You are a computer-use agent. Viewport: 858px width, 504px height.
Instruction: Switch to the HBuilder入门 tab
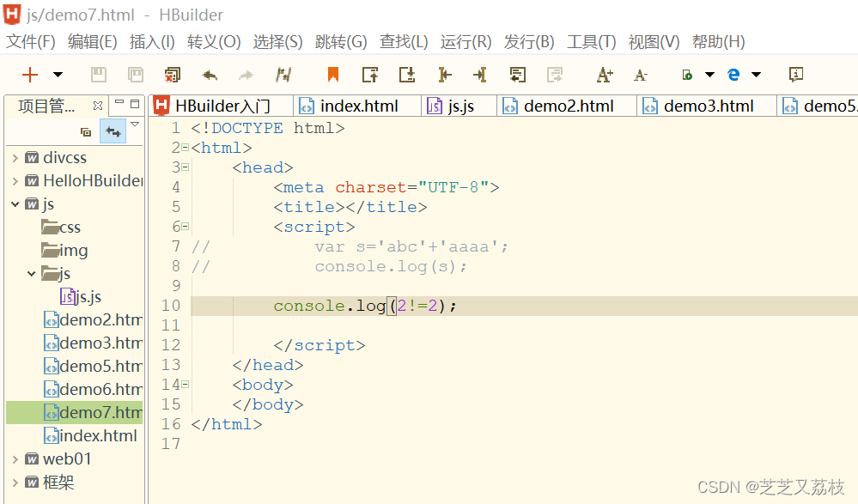(221, 106)
